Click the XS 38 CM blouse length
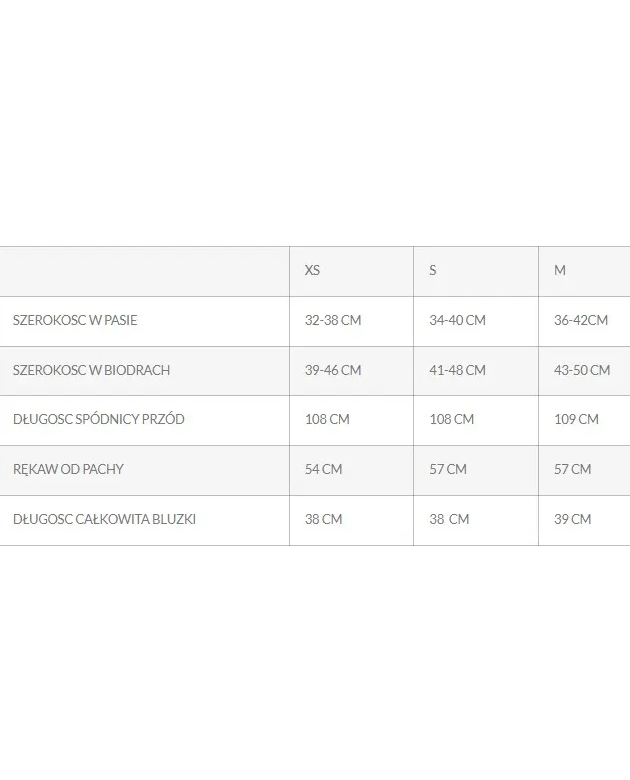The image size is (630, 780). pos(323,519)
